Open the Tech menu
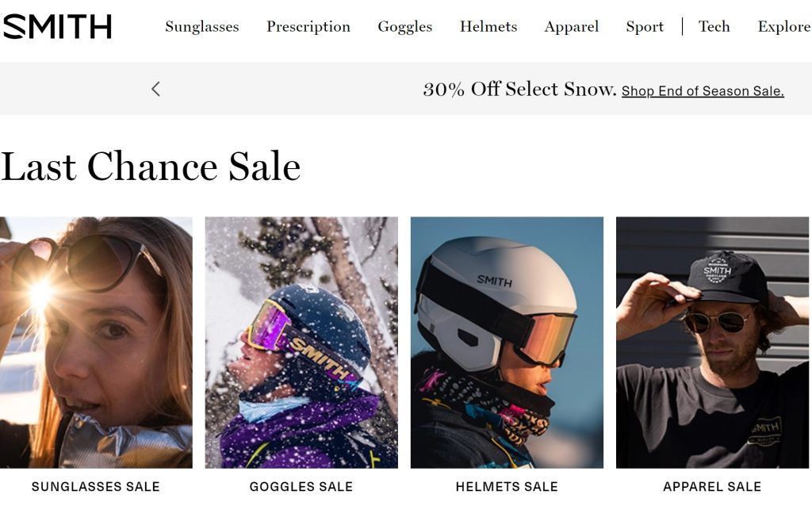This screenshot has width=812, height=510. [x=714, y=27]
